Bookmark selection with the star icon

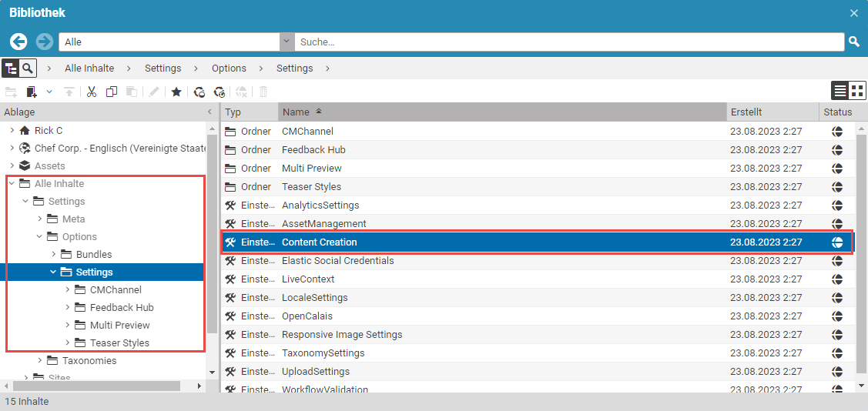[176, 92]
